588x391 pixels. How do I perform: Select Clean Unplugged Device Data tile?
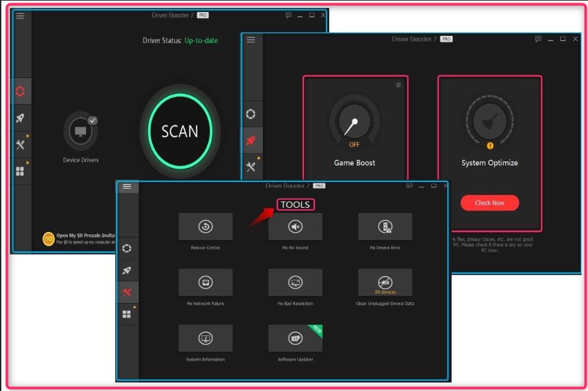point(385,282)
